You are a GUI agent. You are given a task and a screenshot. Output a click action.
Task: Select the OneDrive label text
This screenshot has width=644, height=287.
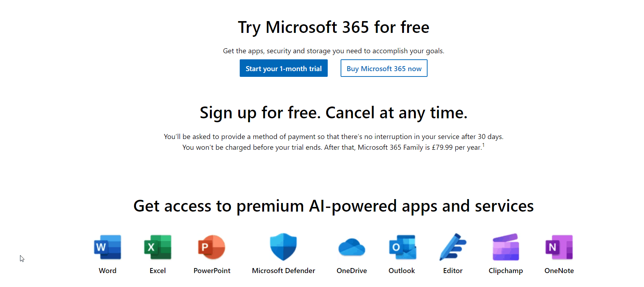(x=352, y=271)
